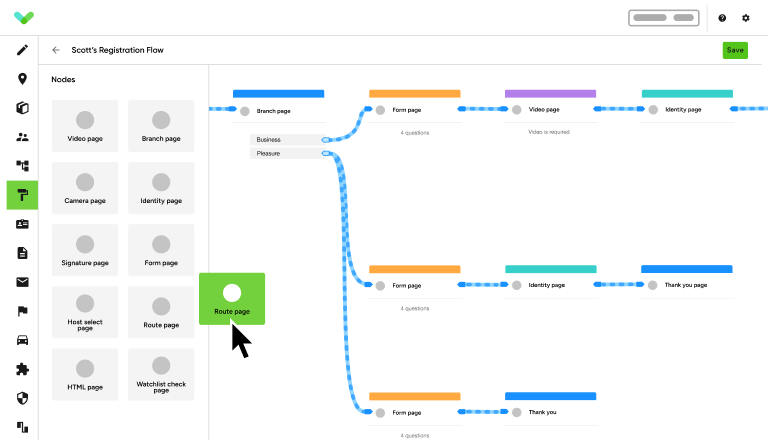Viewport: 768px width, 440px height.
Task: Click the Business output connector circle
Action: point(326,140)
